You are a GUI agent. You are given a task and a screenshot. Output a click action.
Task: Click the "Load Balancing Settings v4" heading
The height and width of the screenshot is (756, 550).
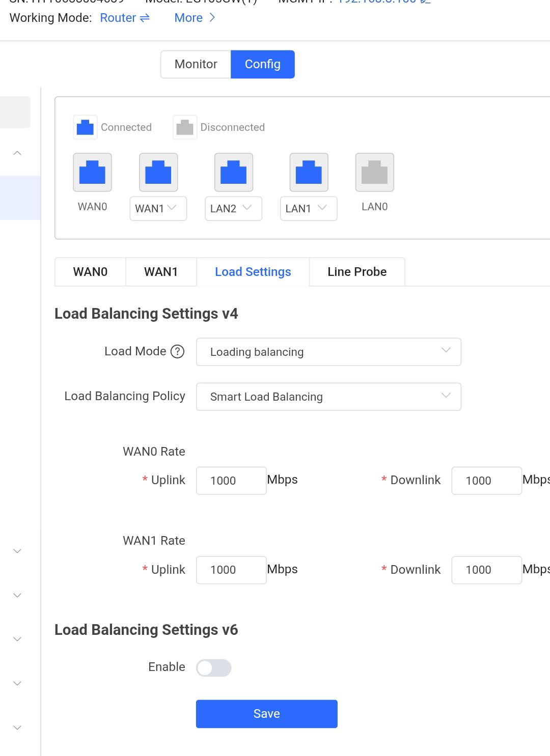click(x=146, y=314)
